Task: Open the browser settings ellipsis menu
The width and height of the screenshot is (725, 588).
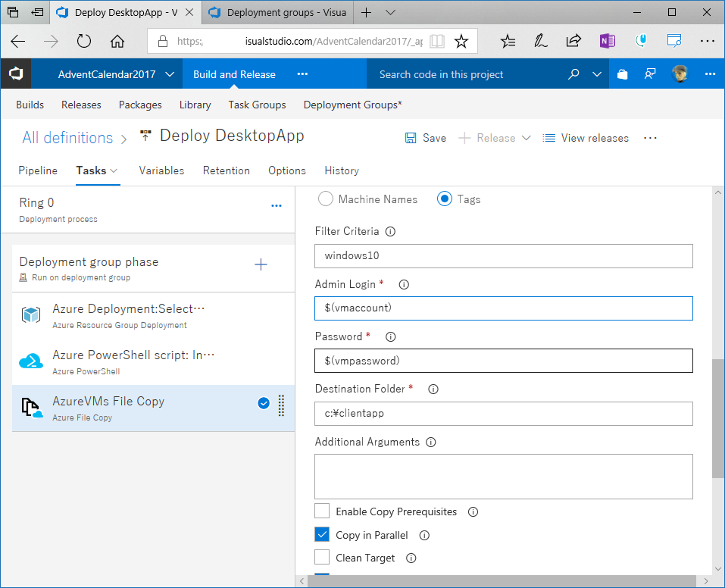Action: pos(707,41)
